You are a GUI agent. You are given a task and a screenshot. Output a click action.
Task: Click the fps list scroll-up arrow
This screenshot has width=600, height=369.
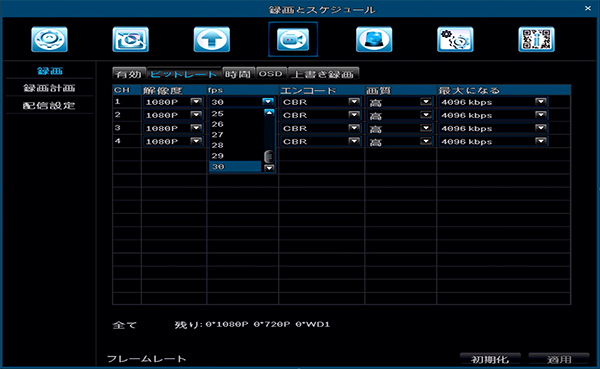point(269,113)
